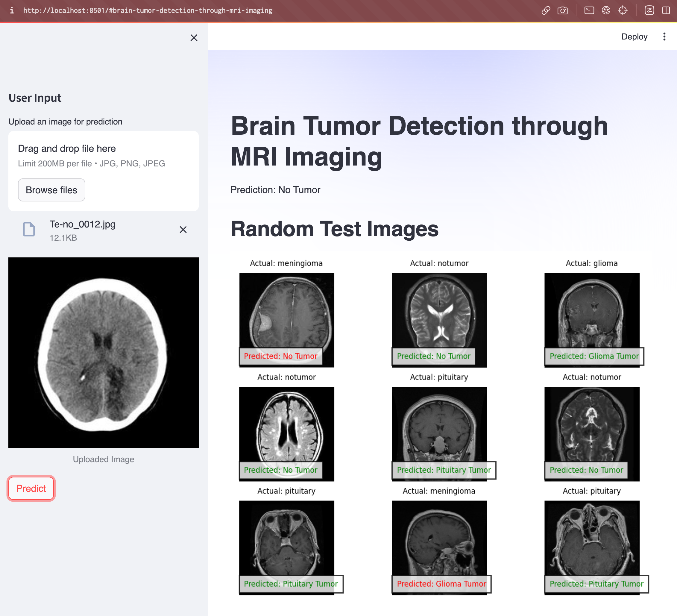Open the three-dot main menu
The height and width of the screenshot is (616, 677).
[664, 37]
